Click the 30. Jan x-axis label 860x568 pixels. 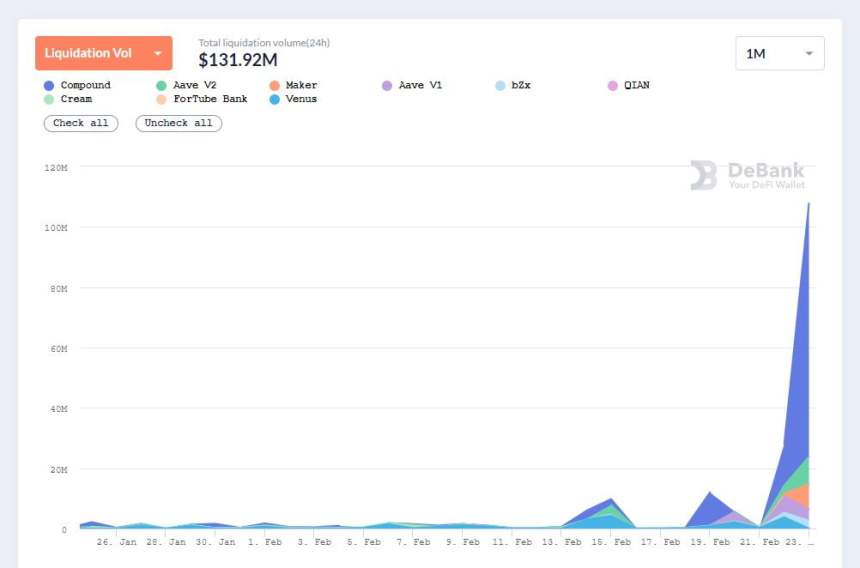[216, 542]
